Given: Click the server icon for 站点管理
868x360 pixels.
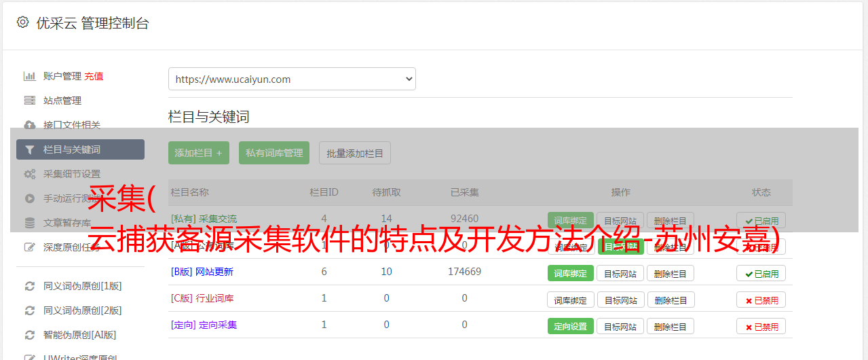Looking at the screenshot, I should click(x=29, y=101).
